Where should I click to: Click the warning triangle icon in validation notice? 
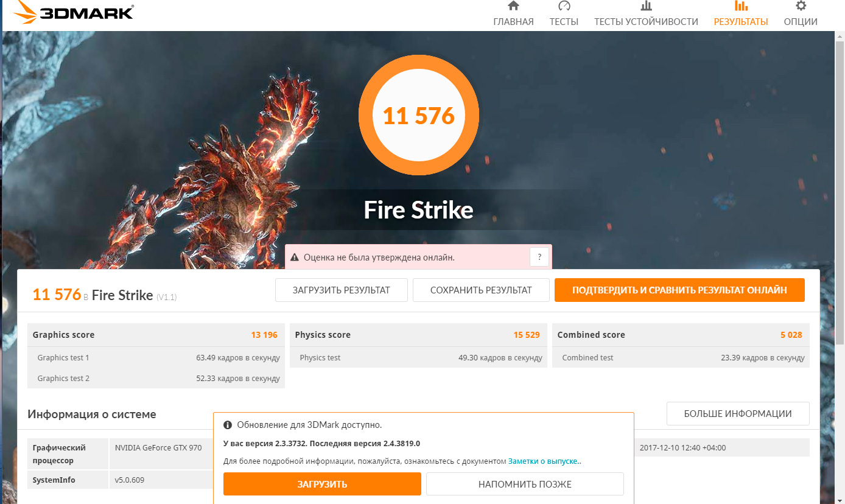(x=295, y=257)
